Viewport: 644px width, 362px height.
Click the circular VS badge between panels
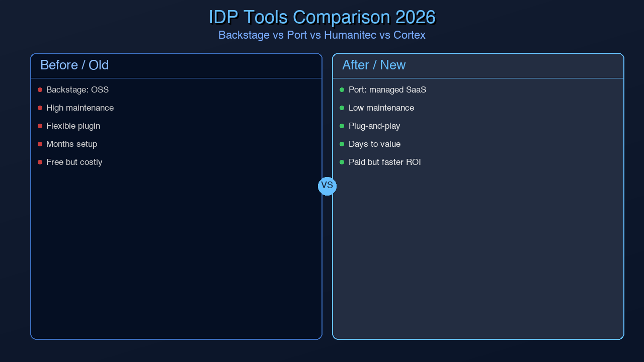point(327,186)
